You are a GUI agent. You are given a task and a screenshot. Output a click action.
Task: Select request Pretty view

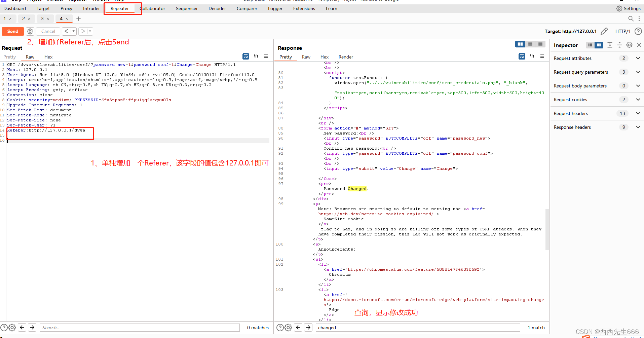click(x=10, y=57)
